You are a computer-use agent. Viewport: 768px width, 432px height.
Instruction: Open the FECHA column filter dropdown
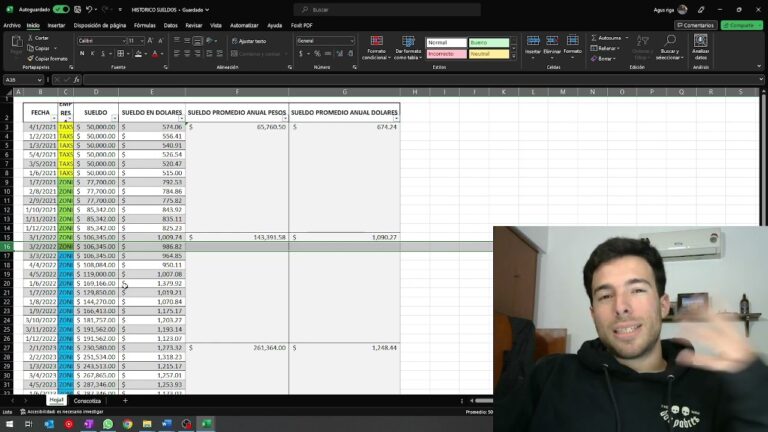coord(53,118)
